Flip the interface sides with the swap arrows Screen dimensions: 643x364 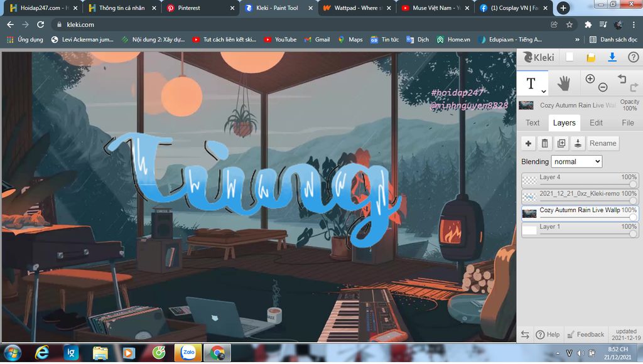click(x=525, y=335)
